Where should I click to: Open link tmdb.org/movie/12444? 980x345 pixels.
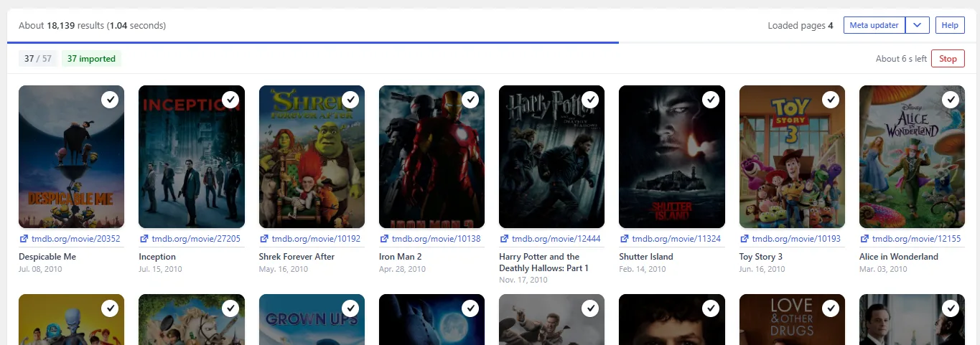[x=556, y=239]
